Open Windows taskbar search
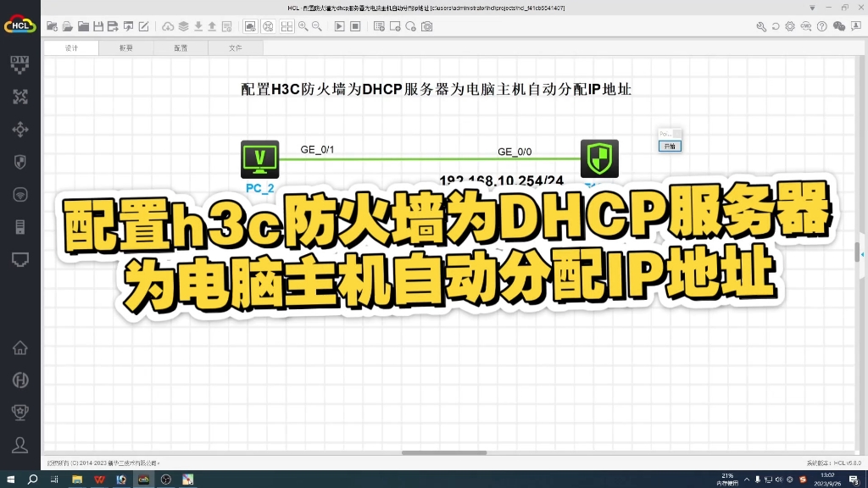Viewport: 868px width, 488px height. pos(33,480)
